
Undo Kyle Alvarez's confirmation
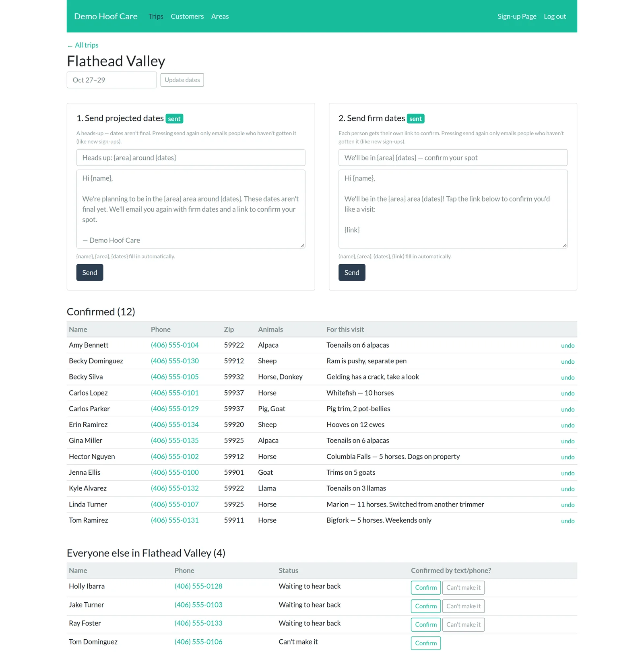click(568, 489)
